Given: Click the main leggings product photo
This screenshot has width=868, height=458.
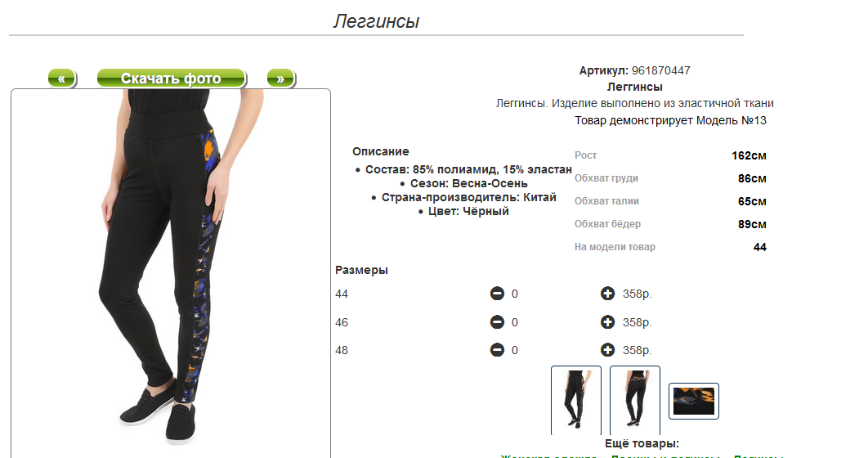Looking at the screenshot, I should click(171, 273).
